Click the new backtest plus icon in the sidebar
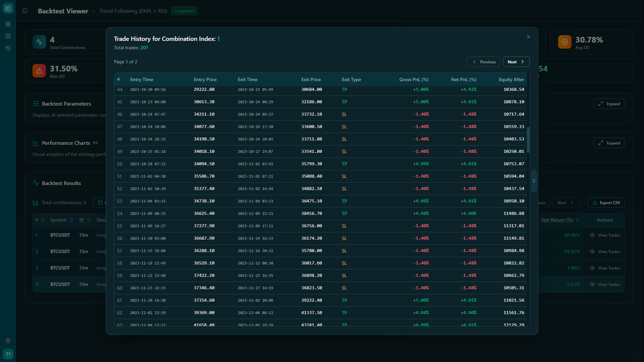The image size is (644, 362). pos(8,36)
